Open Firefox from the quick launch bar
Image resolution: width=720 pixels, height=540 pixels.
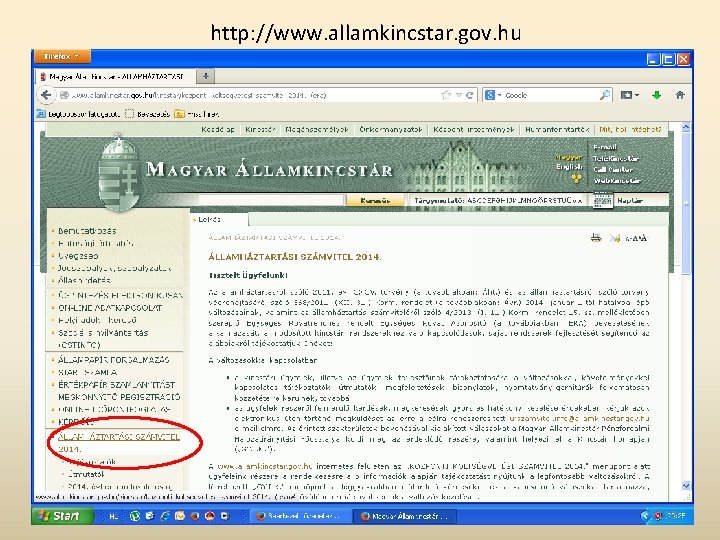(195, 516)
